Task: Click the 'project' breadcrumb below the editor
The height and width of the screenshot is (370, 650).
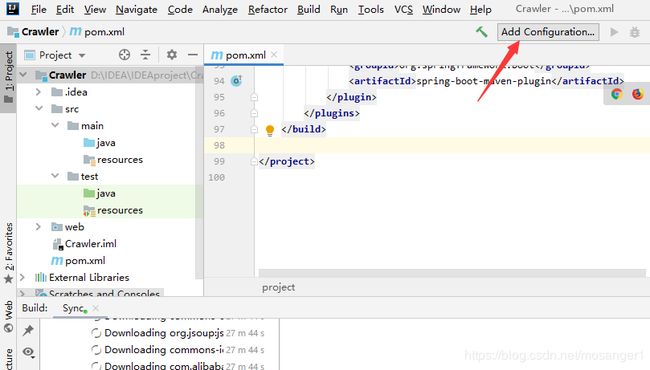Action: click(x=279, y=287)
